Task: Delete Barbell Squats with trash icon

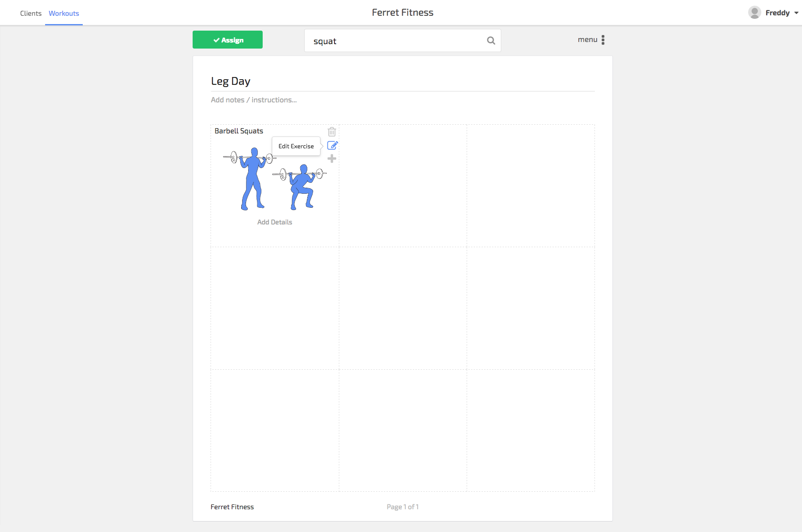Action: (x=332, y=132)
